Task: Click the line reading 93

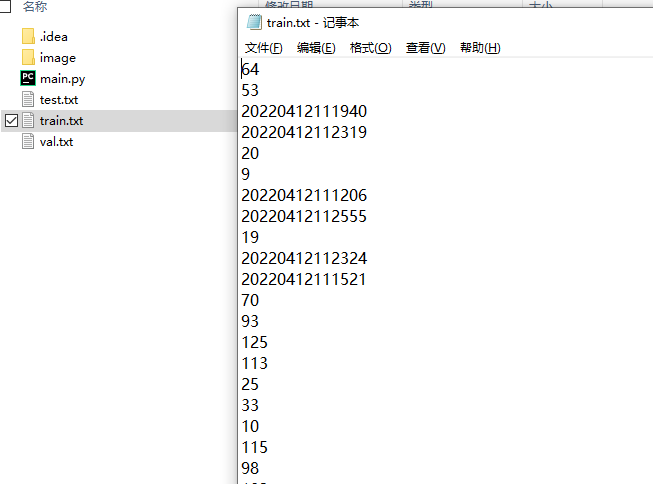Action: [x=250, y=321]
